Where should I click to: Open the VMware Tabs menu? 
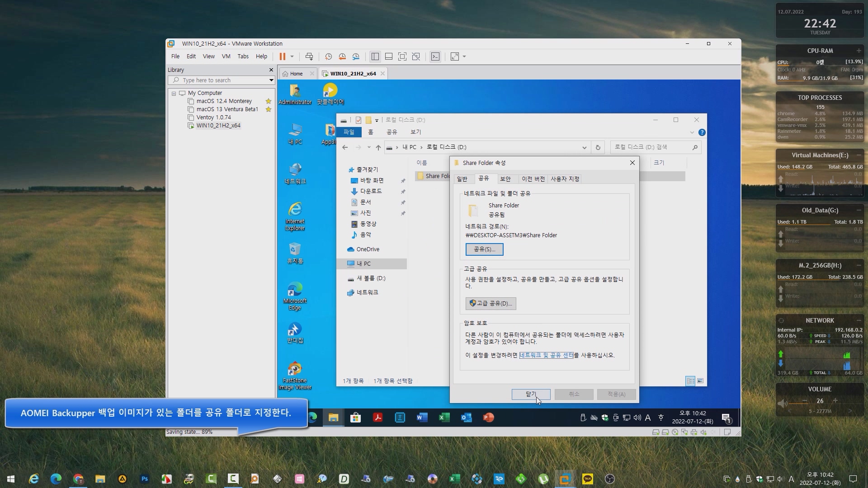[x=243, y=56]
